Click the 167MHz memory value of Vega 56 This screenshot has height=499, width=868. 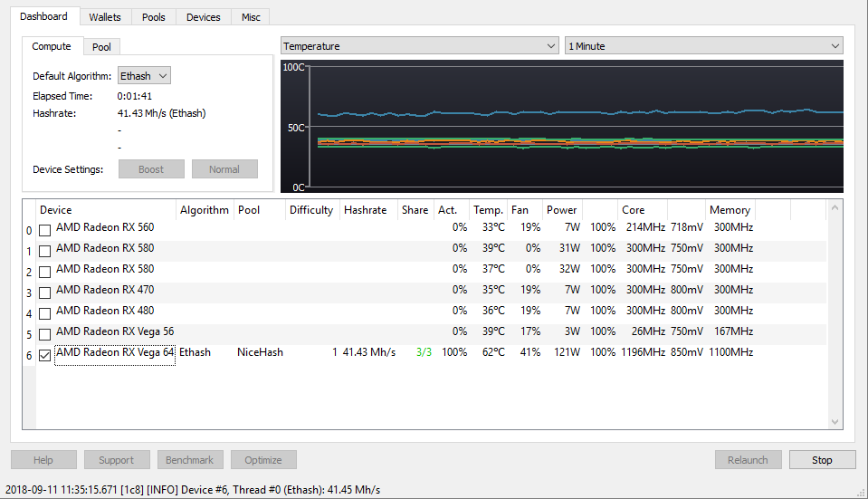pyautogui.click(x=733, y=331)
